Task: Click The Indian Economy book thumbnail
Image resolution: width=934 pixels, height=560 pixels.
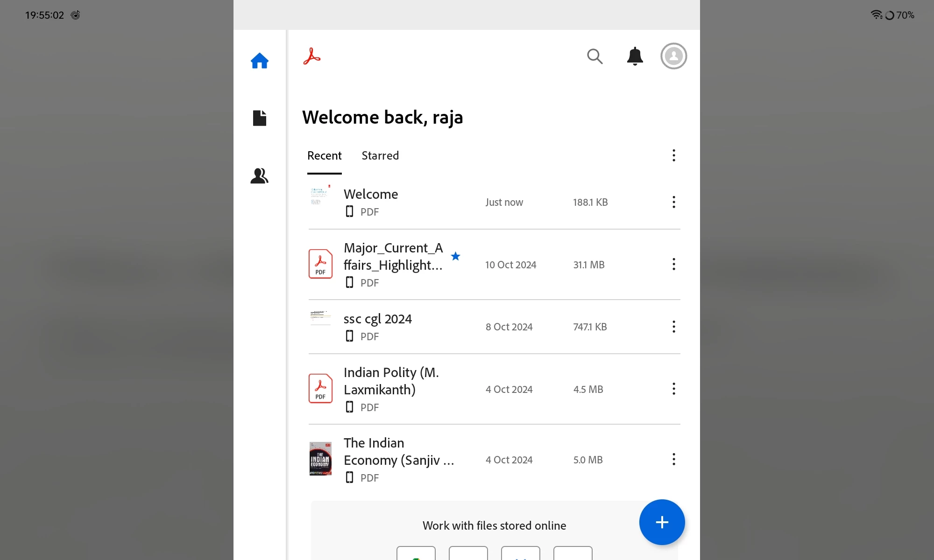Action: [x=320, y=459]
